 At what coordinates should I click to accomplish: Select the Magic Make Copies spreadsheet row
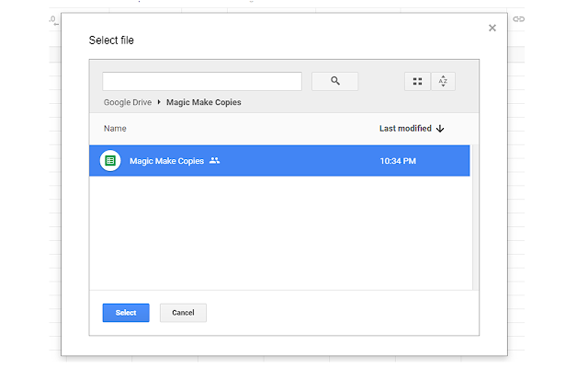279,161
